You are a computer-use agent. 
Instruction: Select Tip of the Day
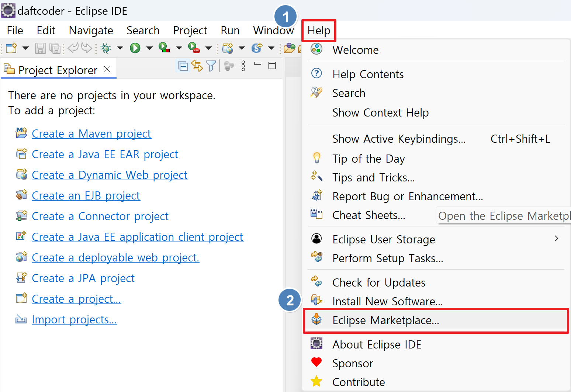pyautogui.click(x=436, y=159)
